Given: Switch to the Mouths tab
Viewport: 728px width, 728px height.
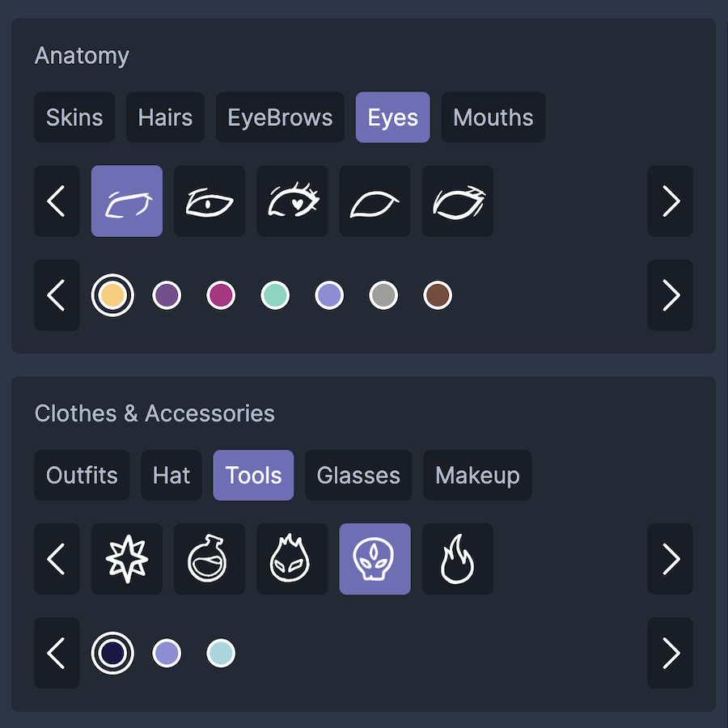Looking at the screenshot, I should [493, 117].
